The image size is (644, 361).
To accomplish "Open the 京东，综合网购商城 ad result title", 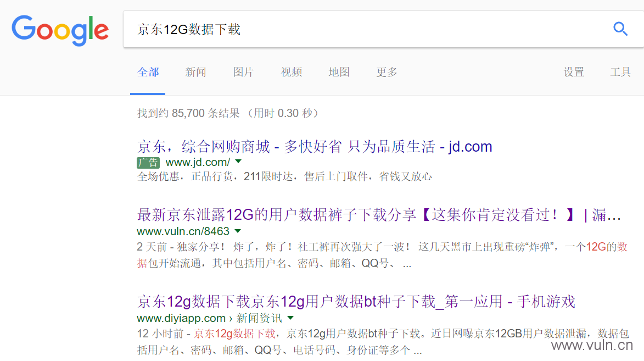I will (x=315, y=146).
